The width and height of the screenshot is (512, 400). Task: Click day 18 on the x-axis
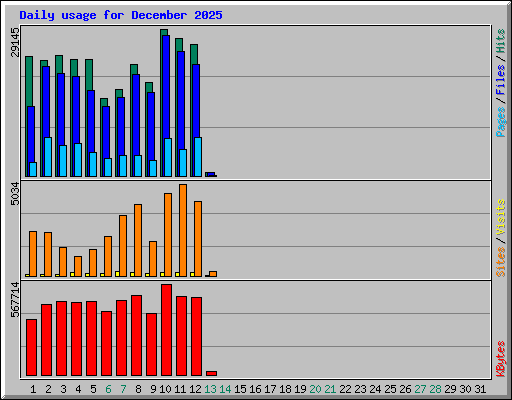[x=285, y=389]
